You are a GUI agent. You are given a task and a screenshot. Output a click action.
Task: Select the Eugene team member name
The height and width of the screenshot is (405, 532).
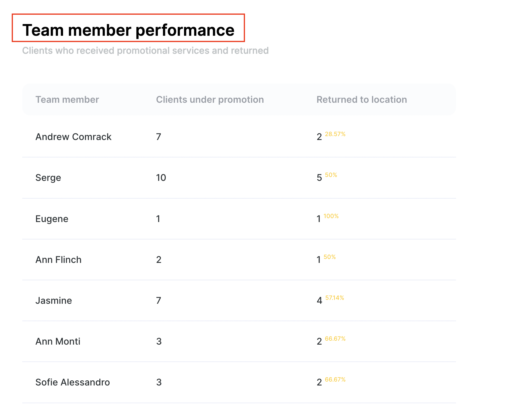pyautogui.click(x=52, y=219)
